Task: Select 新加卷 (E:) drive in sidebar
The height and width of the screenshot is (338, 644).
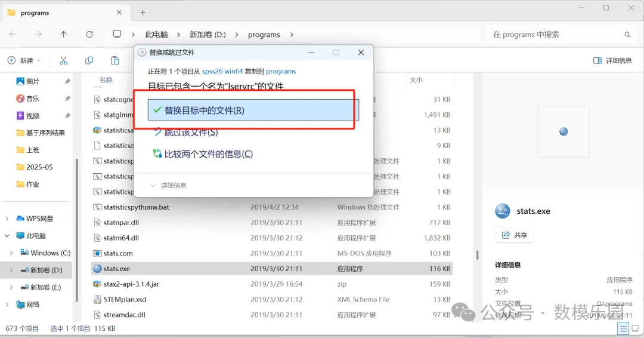Action: tap(41, 287)
